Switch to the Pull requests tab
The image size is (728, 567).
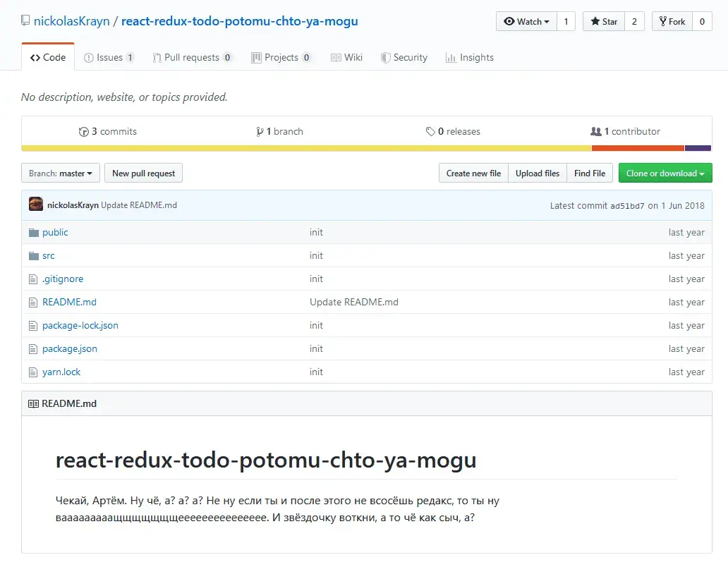tap(192, 58)
